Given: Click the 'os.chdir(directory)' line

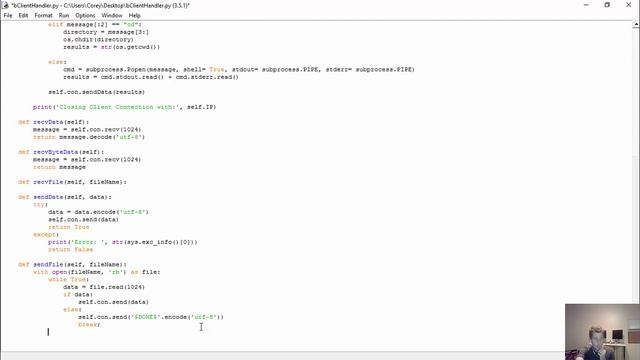Looking at the screenshot, I should pyautogui.click(x=98, y=40).
